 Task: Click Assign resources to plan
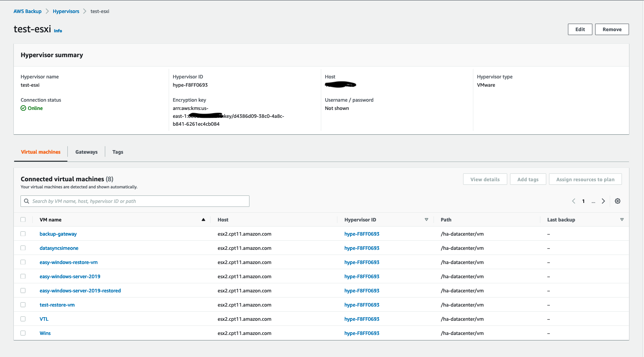click(585, 179)
